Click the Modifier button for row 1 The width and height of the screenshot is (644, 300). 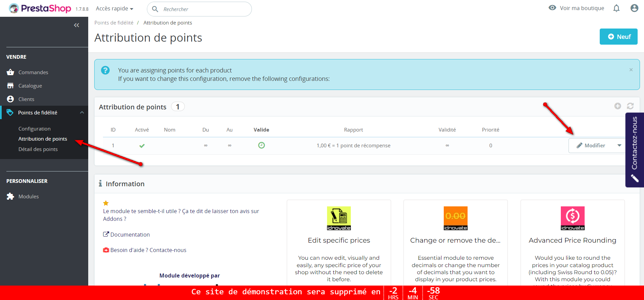point(591,145)
